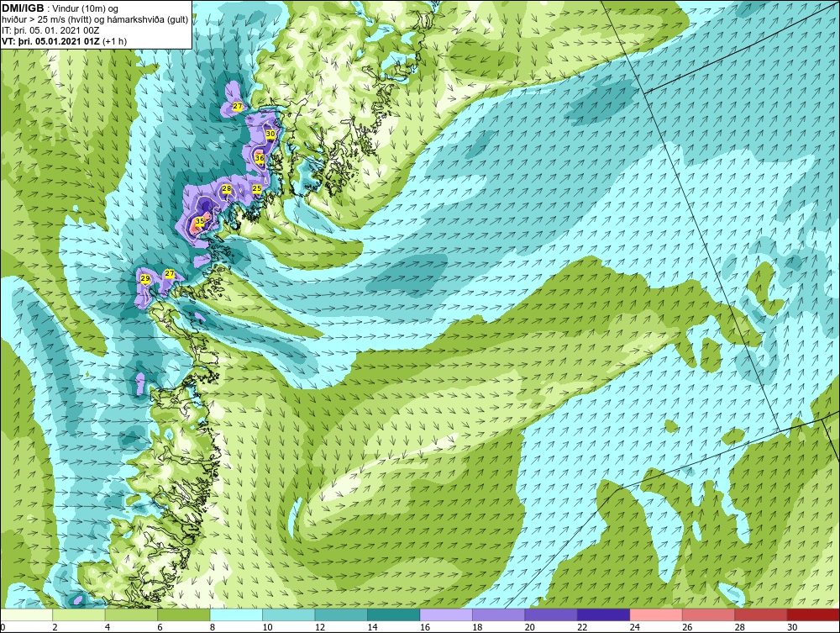Image resolution: width=840 pixels, height=633 pixels.
Task: Click the yellow 25 gust label
Action: [257, 188]
